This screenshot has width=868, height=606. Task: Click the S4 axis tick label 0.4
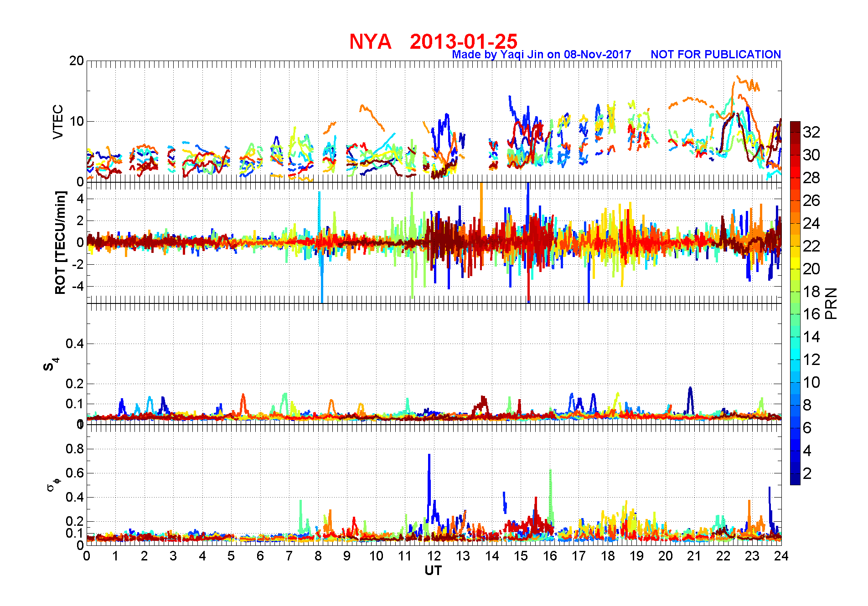coord(75,344)
